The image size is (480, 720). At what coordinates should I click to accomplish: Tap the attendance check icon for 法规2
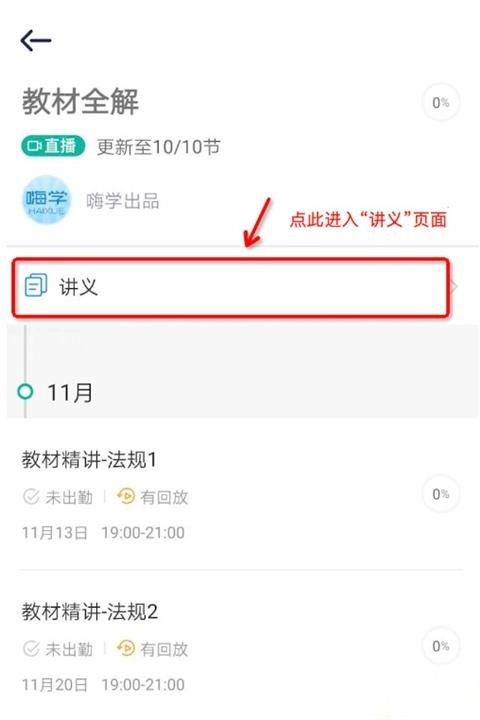pyautogui.click(x=31, y=649)
